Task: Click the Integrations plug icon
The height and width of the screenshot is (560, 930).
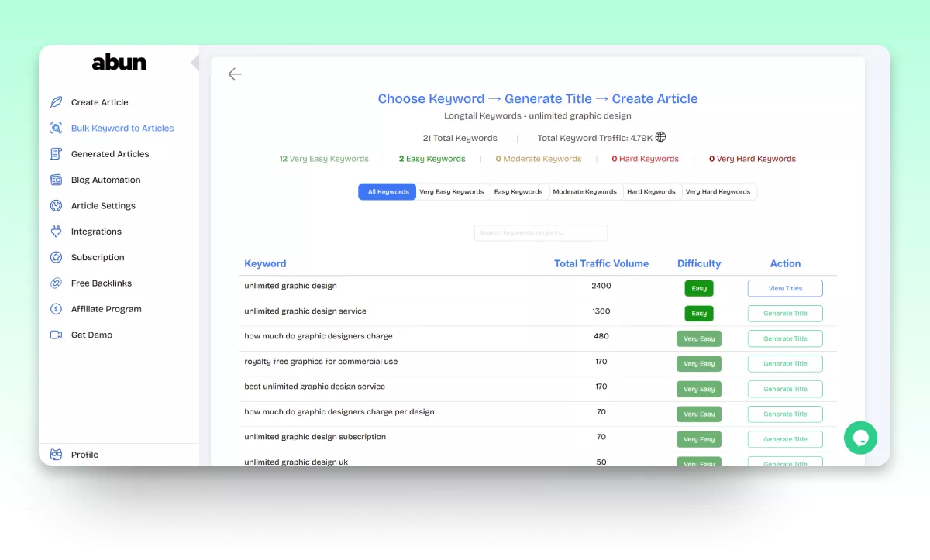Action: pos(56,232)
